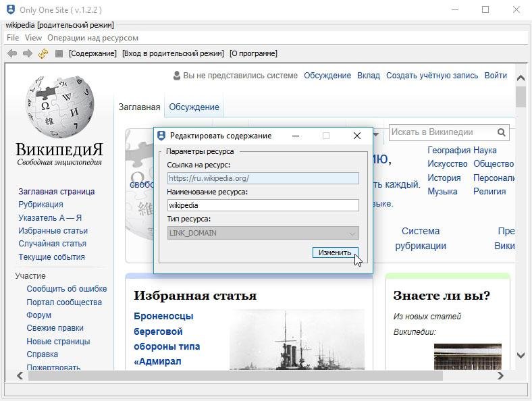This screenshot has height=401, width=532.
Task: Click the Общество portal link
Action: (x=494, y=164)
